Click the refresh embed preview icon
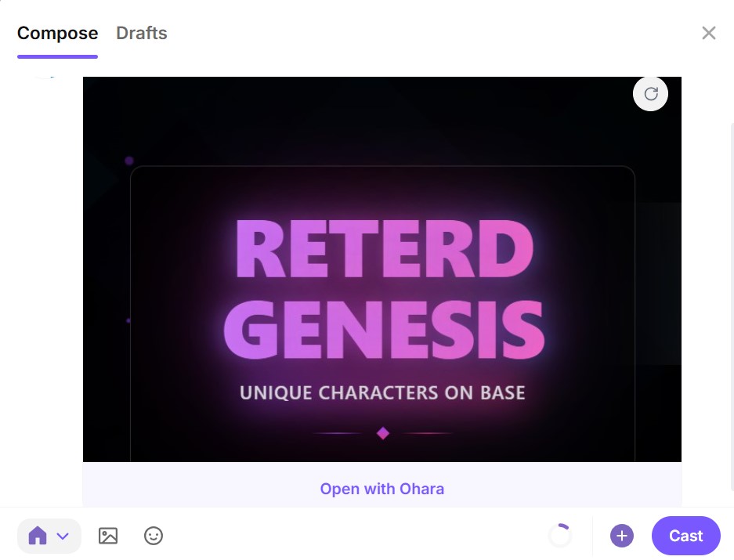734x560 pixels. (650, 94)
